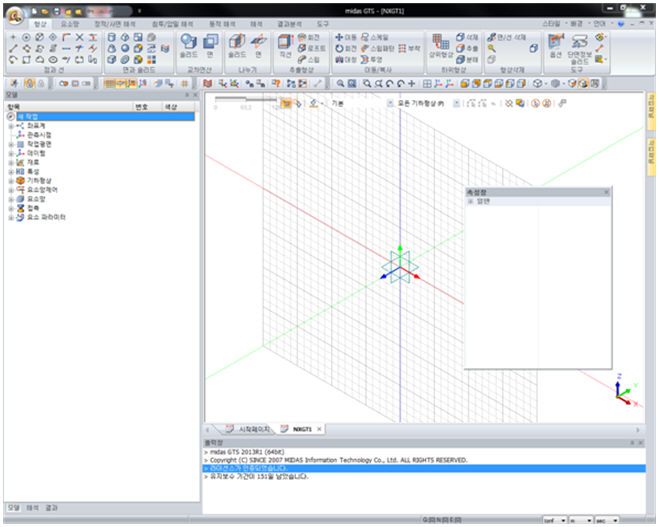Screen dimensions: 659x527
Task: Expand the 기하형상 tree node
Action: click(x=10, y=180)
